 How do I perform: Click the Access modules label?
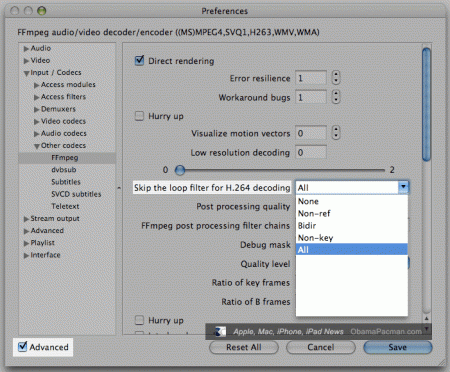68,85
